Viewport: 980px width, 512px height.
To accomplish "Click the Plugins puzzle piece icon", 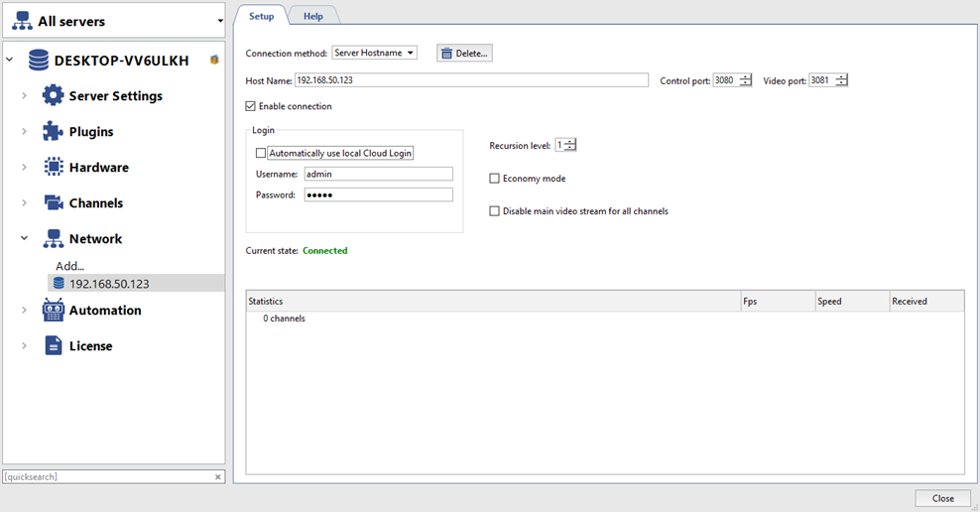I will click(x=53, y=132).
